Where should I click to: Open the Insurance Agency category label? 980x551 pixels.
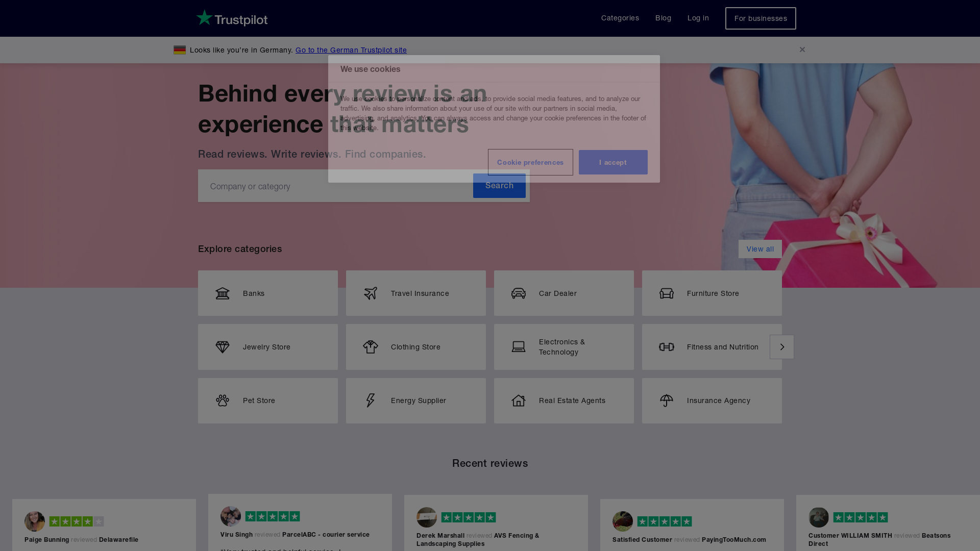[x=719, y=400]
